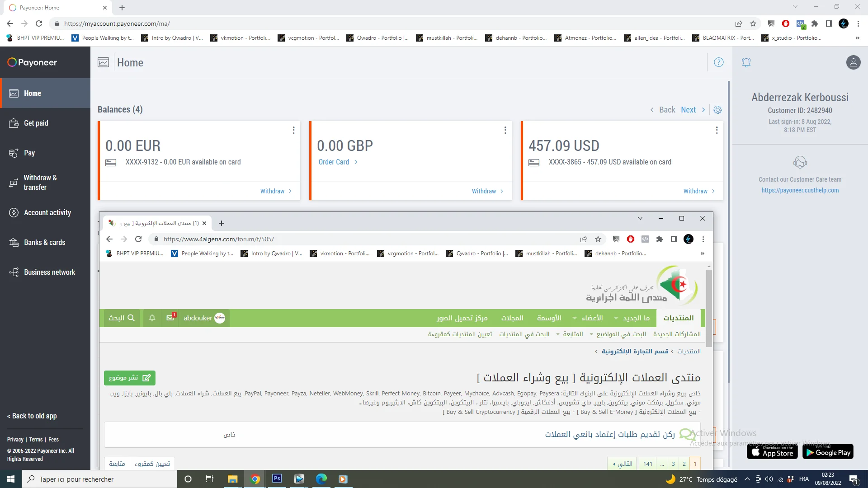Open Photoshop from the Windows taskbar

pos(277,479)
